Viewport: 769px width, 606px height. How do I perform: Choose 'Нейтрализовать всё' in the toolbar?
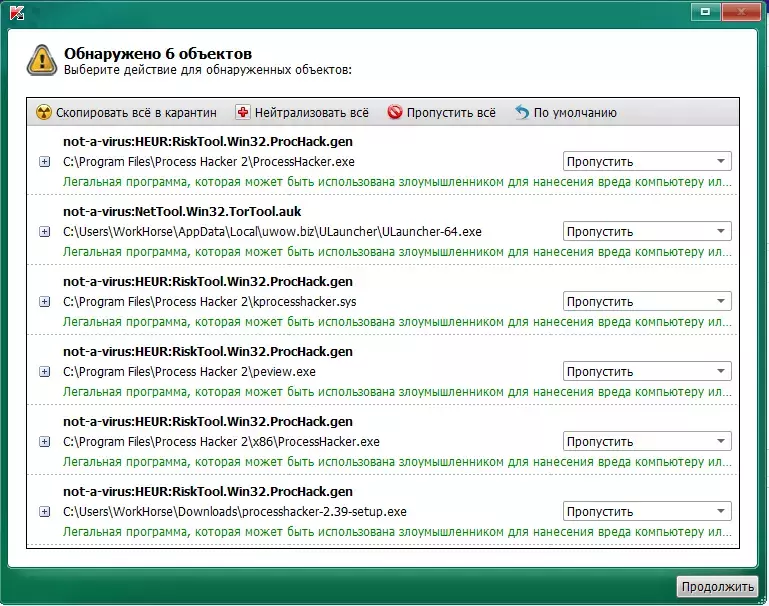pos(302,112)
